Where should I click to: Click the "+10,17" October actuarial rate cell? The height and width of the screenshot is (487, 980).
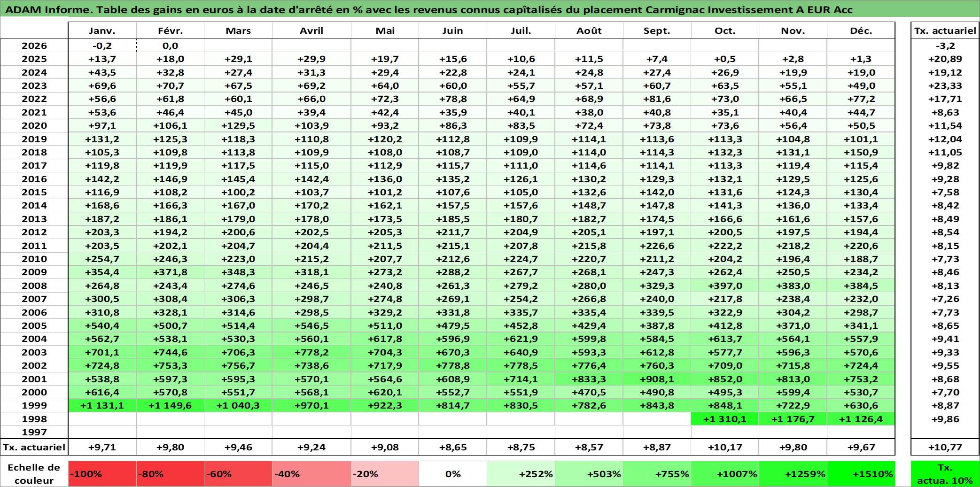click(725, 447)
